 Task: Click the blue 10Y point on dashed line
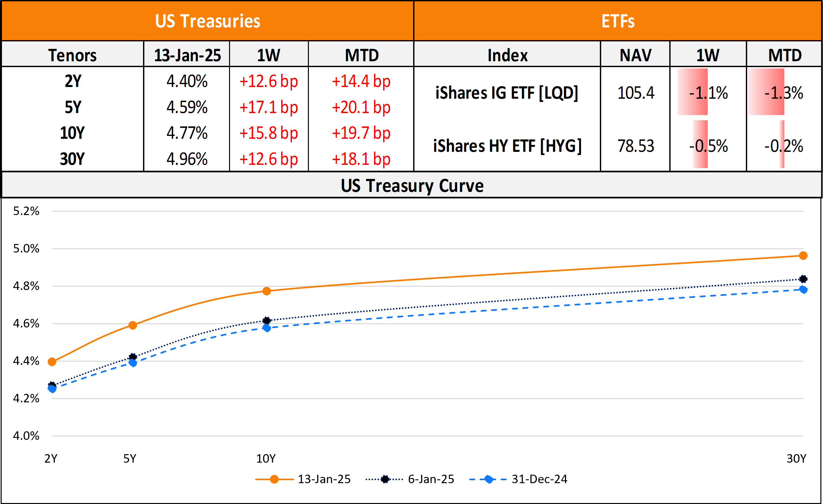coord(267,328)
